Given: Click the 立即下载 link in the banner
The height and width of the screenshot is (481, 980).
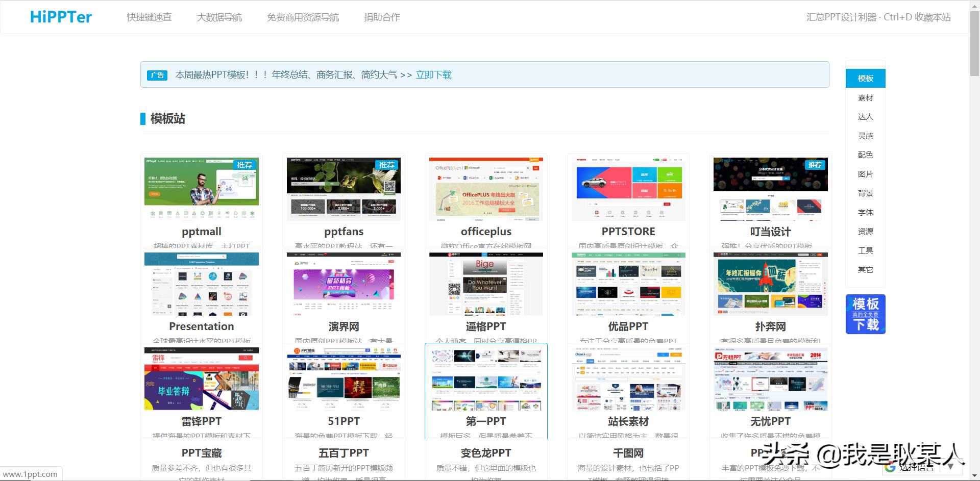Looking at the screenshot, I should [433, 75].
